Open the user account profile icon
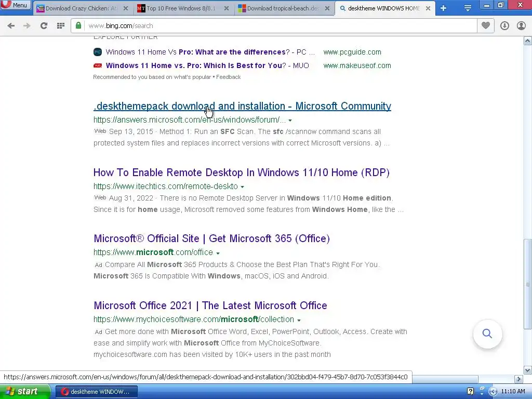The image size is (532, 399). [x=521, y=26]
